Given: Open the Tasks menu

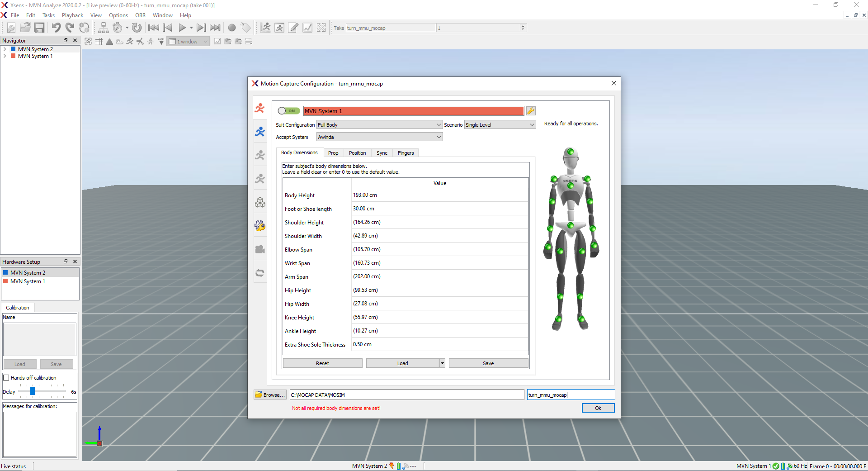Looking at the screenshot, I should 48,15.
